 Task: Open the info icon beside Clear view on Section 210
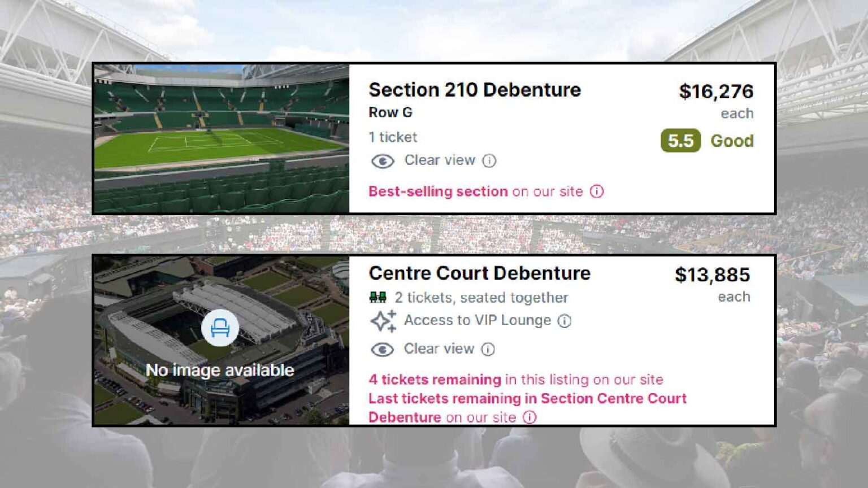pyautogui.click(x=488, y=161)
